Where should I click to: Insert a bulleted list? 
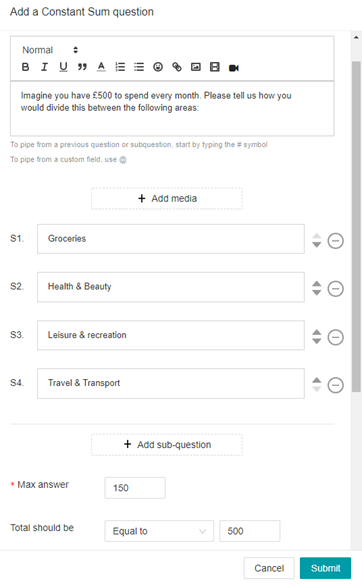coord(139,67)
